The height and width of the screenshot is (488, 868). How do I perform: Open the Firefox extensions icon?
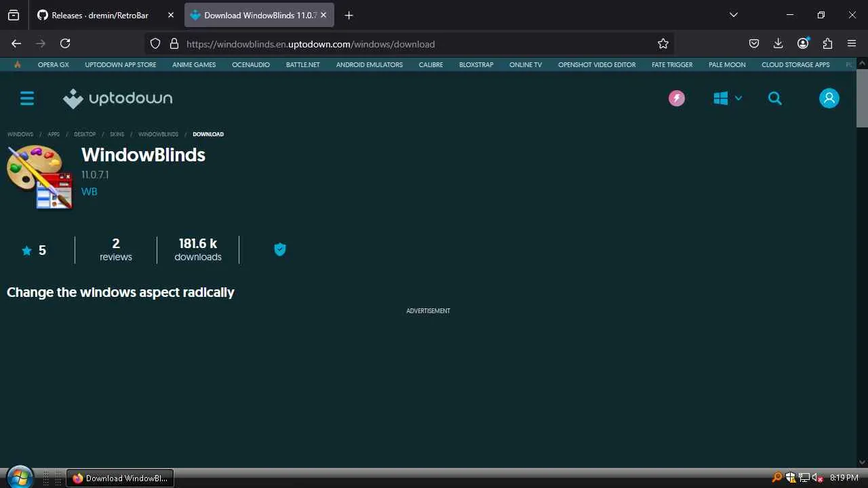click(827, 43)
